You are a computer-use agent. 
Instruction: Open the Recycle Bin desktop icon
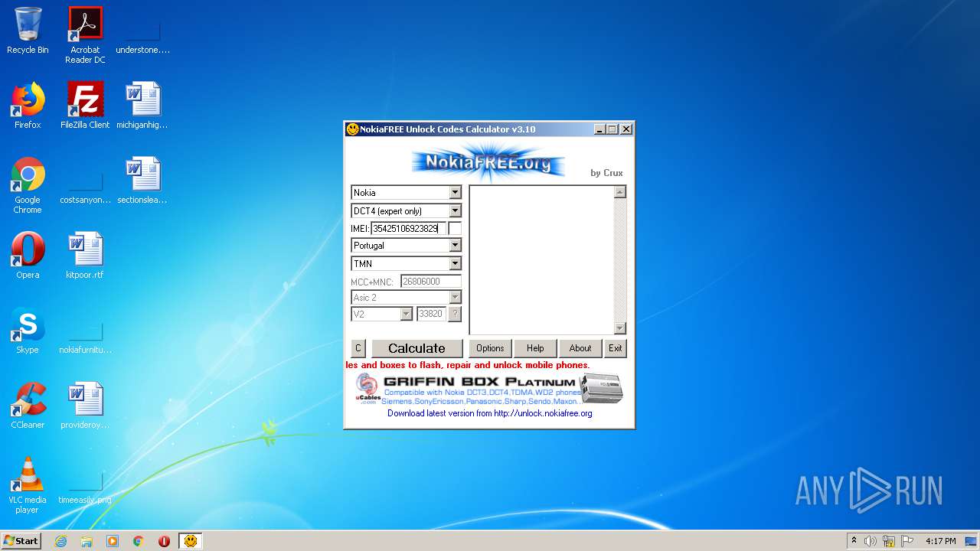tap(28, 31)
